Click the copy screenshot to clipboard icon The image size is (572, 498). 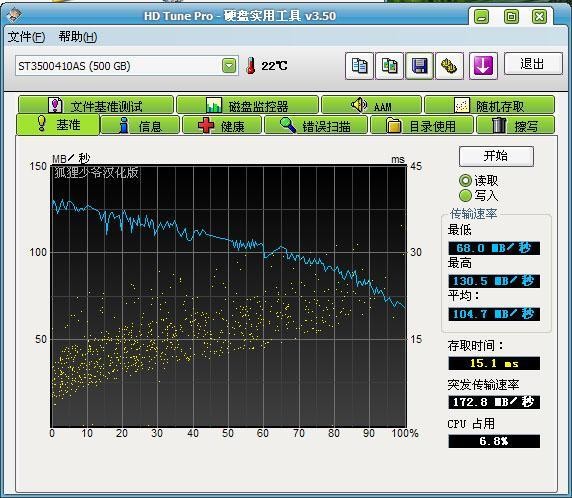coord(389,66)
